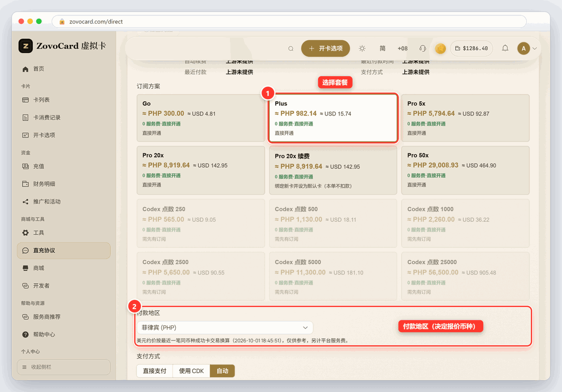The height and width of the screenshot is (392, 562).
Task: Open the notification bell
Action: coord(505,48)
